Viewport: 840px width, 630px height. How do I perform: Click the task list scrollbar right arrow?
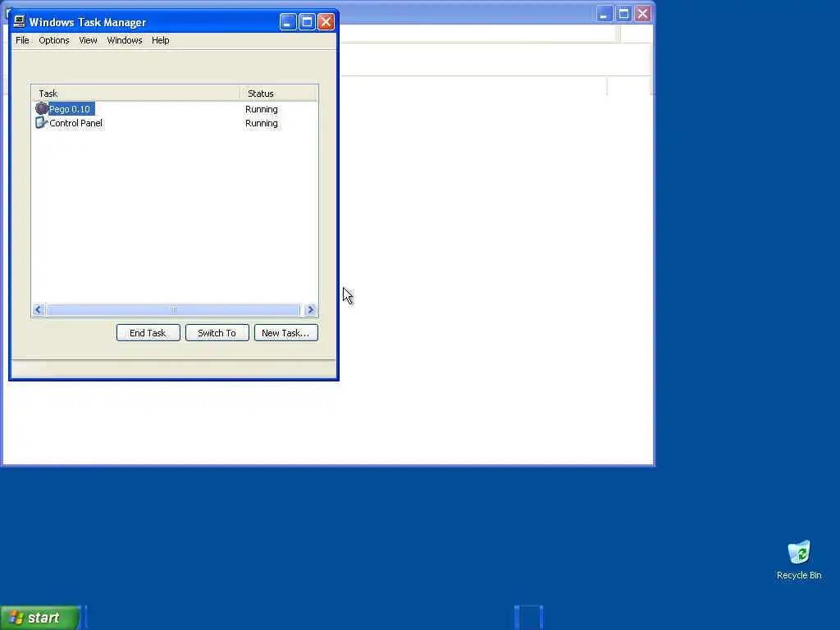coord(310,309)
